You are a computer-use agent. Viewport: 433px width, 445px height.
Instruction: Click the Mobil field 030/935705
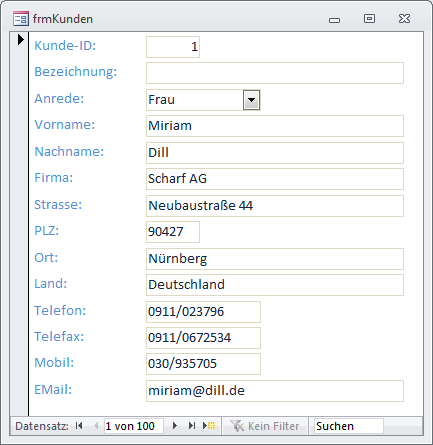(203, 364)
